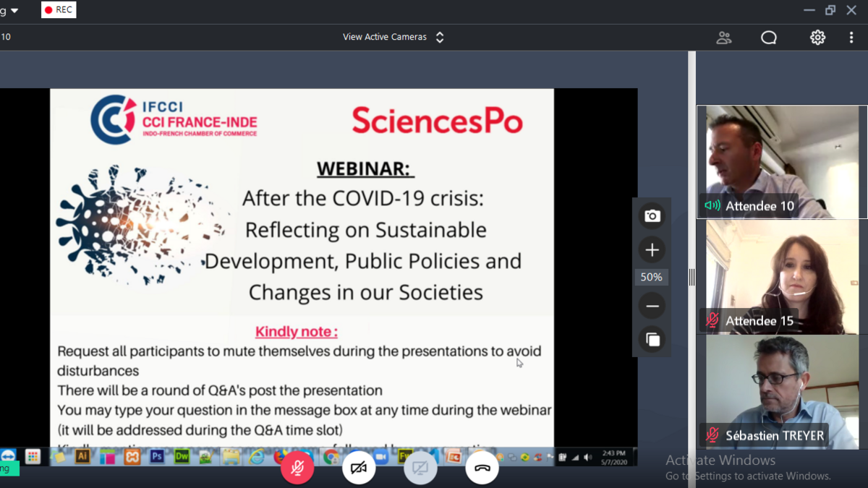868x488 pixels.
Task: Open the meeting title dropdown arrow
Action: [14, 11]
